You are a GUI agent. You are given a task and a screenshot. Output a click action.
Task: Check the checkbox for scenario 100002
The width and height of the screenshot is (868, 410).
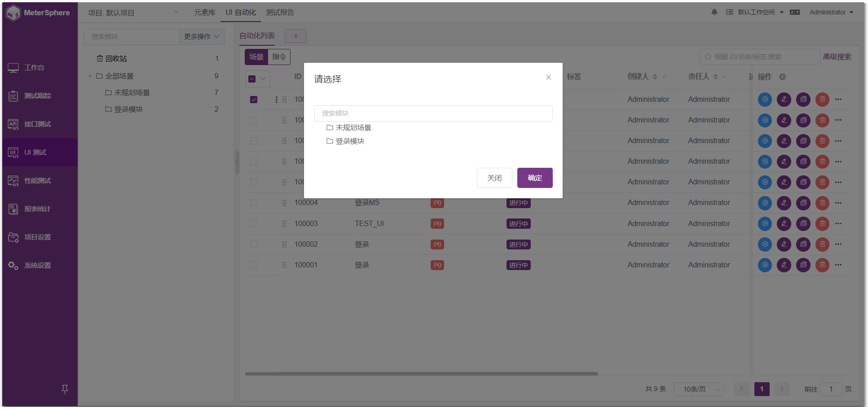coord(254,244)
